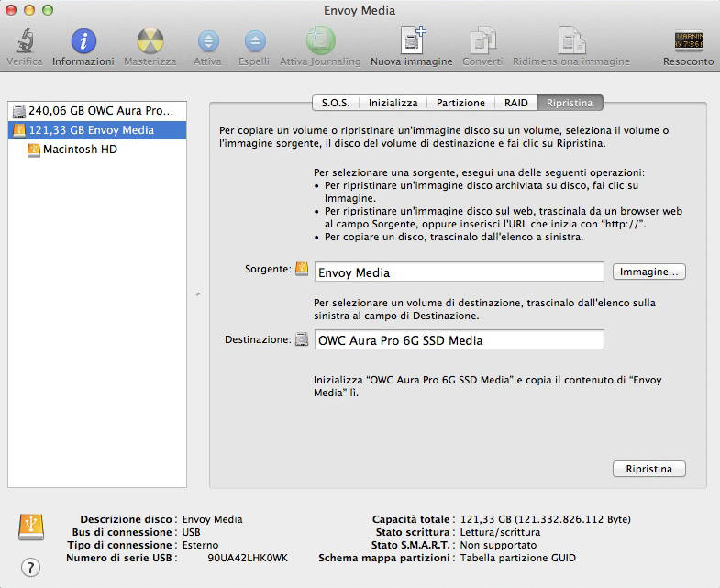Click the Ridimensiona immagine icon
720x588 pixels.
pyautogui.click(x=571, y=40)
